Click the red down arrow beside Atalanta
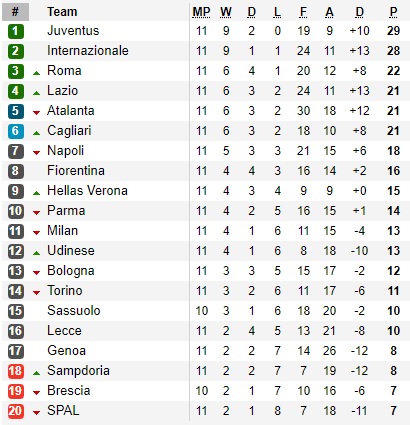This screenshot has width=410, height=425. (x=37, y=113)
